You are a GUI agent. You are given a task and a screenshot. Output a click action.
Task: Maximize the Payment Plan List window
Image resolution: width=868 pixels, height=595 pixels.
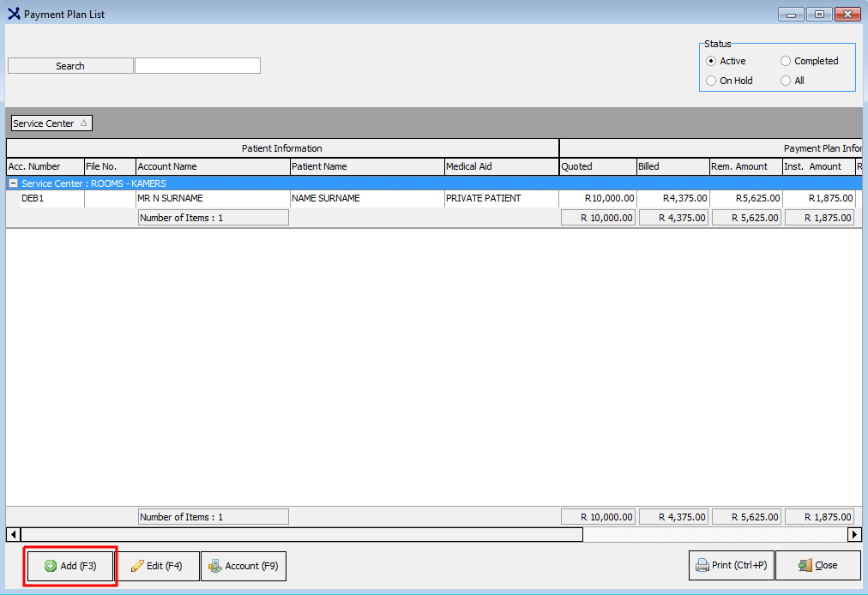(819, 15)
